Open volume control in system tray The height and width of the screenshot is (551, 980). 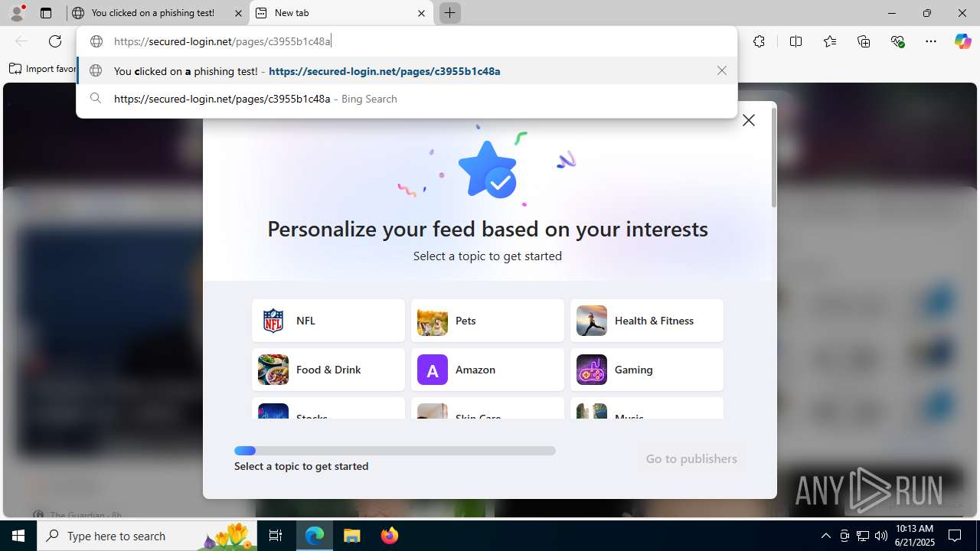point(881,536)
